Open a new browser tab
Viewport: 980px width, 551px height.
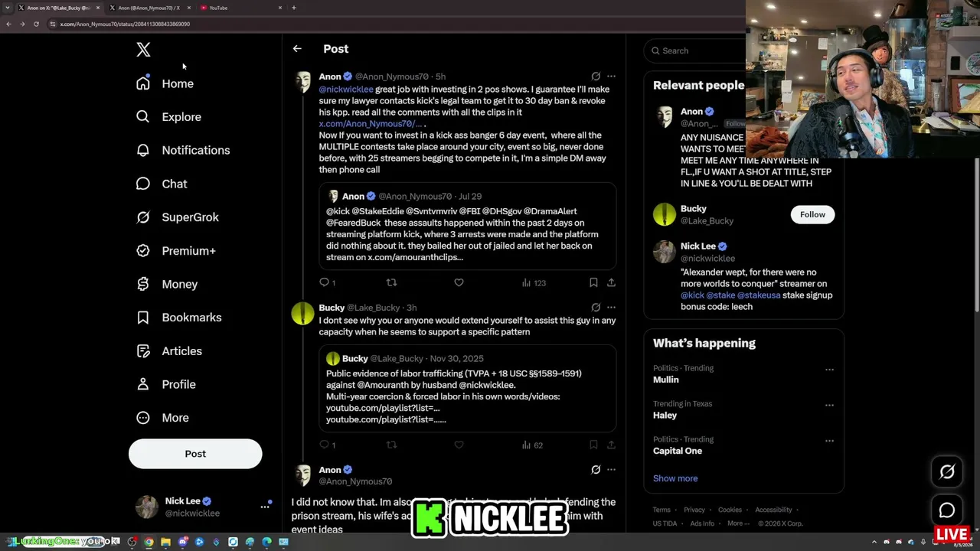pos(294,8)
